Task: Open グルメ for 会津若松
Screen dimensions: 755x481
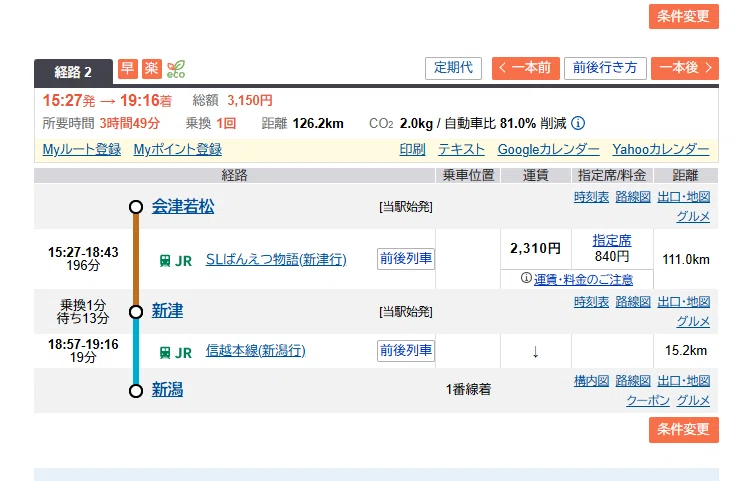Action: [693, 217]
